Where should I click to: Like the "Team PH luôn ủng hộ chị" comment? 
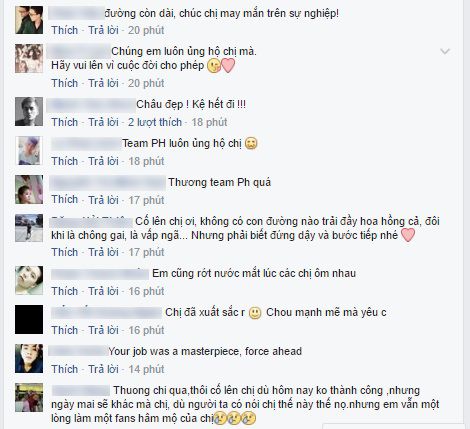click(64, 161)
